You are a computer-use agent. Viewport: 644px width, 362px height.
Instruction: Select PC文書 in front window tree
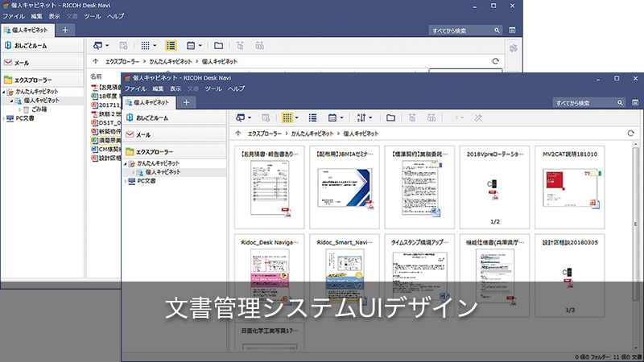pyautogui.click(x=147, y=181)
